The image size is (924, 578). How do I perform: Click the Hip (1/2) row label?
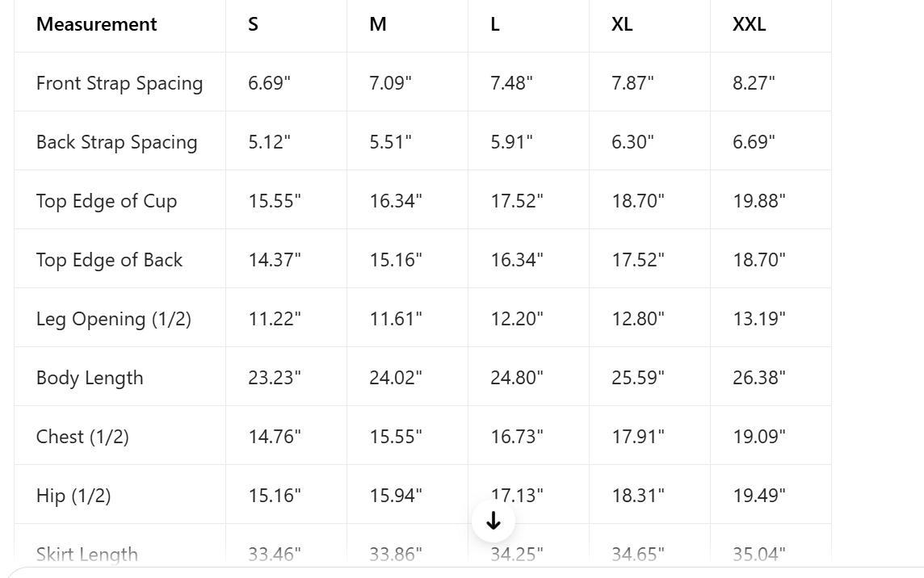click(x=73, y=496)
